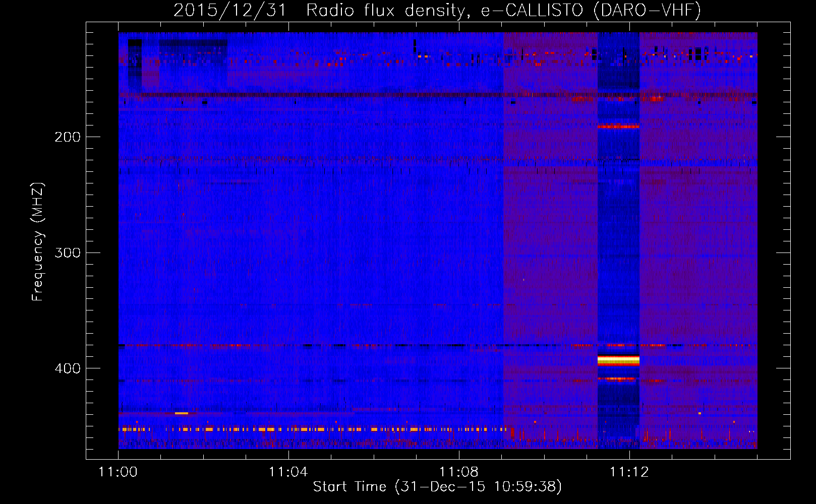Click the '11:00' time tick label
Image resolution: width=816 pixels, height=504 pixels.
tap(118, 472)
